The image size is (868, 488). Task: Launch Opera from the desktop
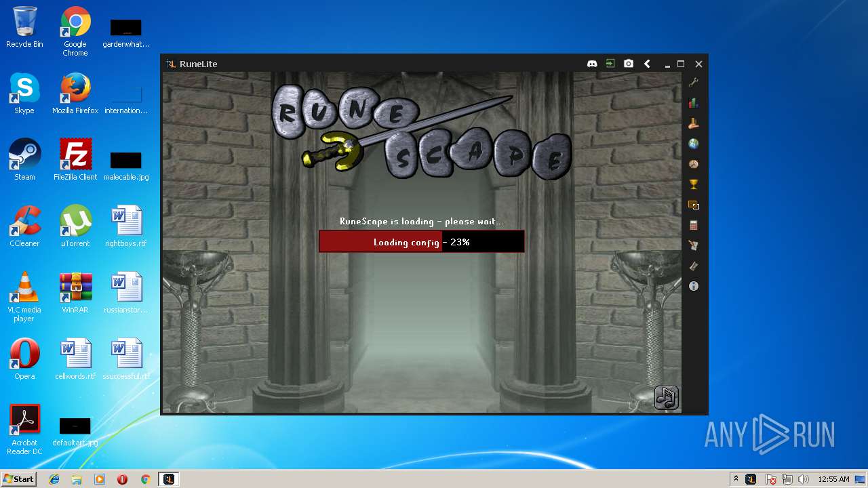tap(24, 360)
